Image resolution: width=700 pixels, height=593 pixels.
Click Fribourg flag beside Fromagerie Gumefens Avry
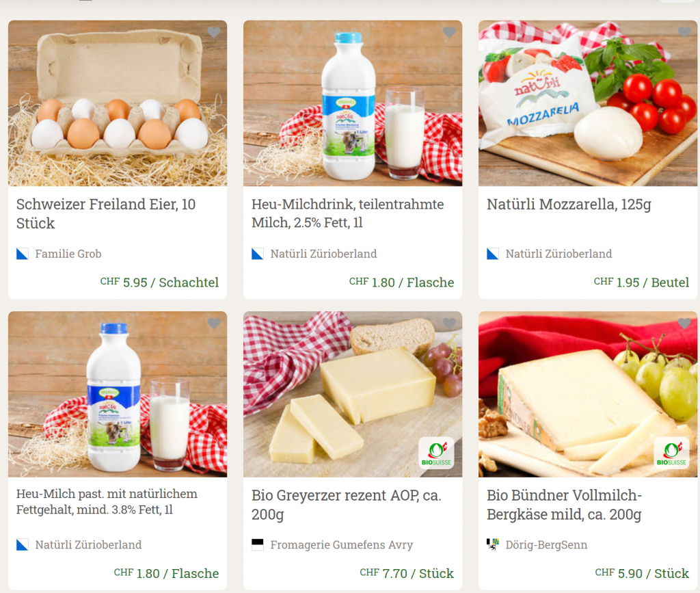tap(258, 544)
